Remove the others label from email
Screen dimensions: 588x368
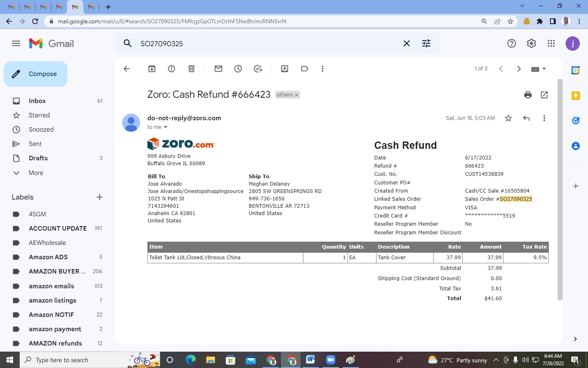pos(297,95)
